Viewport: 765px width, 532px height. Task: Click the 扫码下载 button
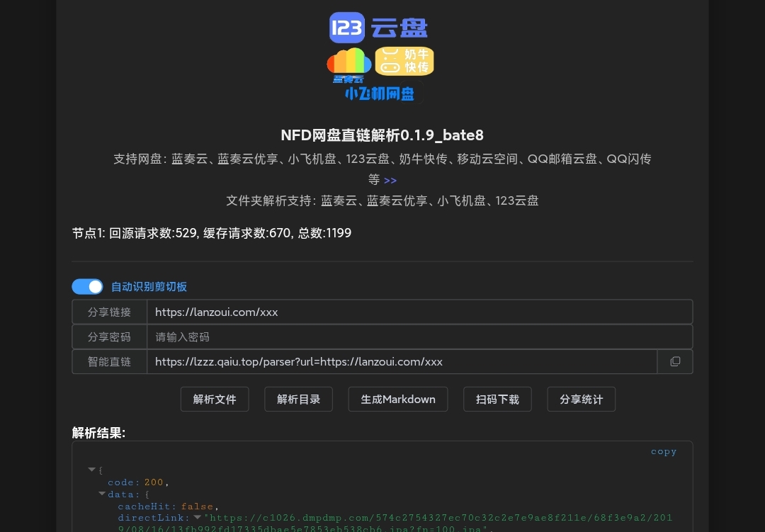[498, 400]
